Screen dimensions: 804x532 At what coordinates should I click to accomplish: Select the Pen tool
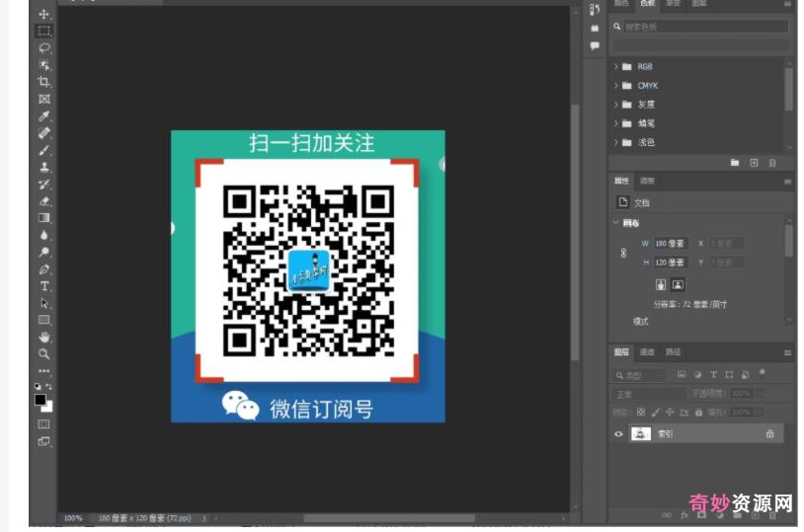pos(44,269)
